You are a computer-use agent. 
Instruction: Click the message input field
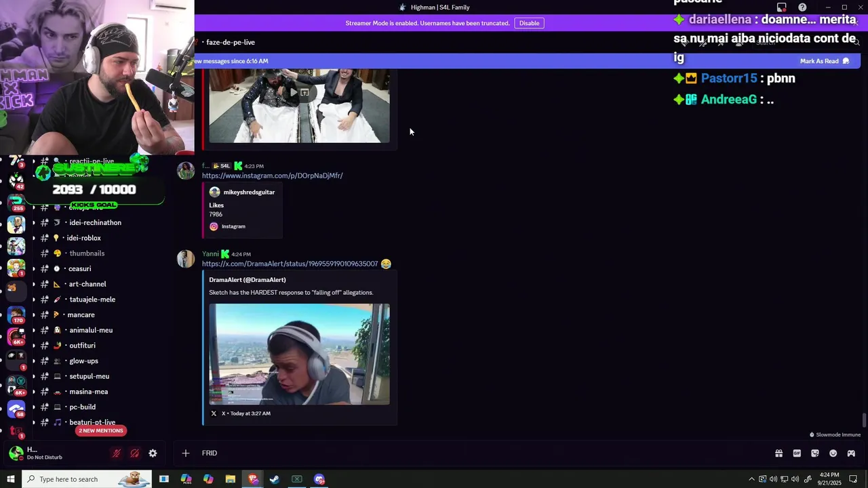pos(475,453)
